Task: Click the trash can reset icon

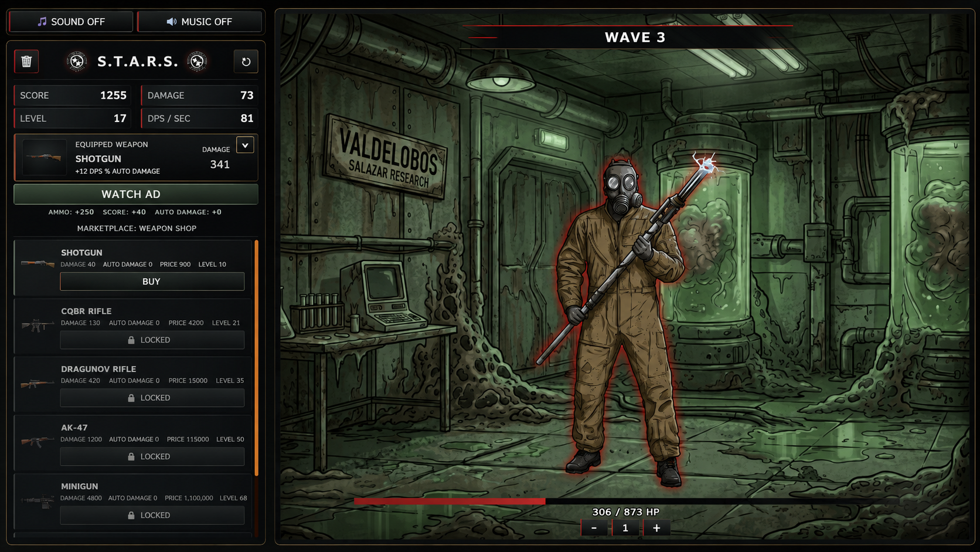Action: click(x=26, y=61)
